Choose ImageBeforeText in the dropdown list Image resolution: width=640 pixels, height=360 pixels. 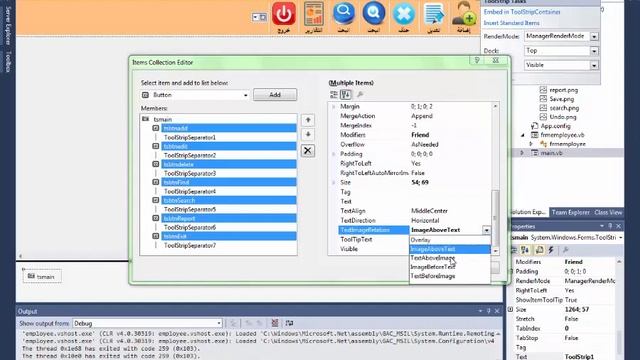pyautogui.click(x=450, y=267)
